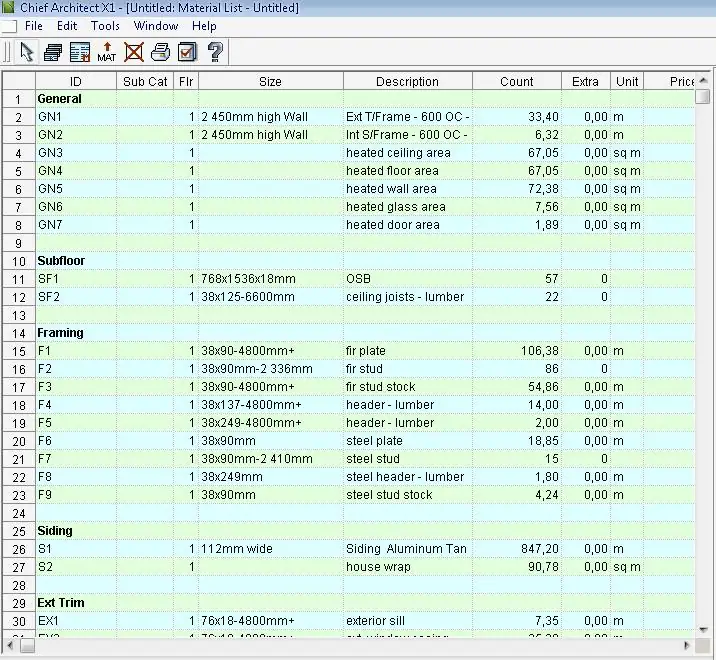Click the Extra column header
Screen dimensions: 716x660
(585, 81)
